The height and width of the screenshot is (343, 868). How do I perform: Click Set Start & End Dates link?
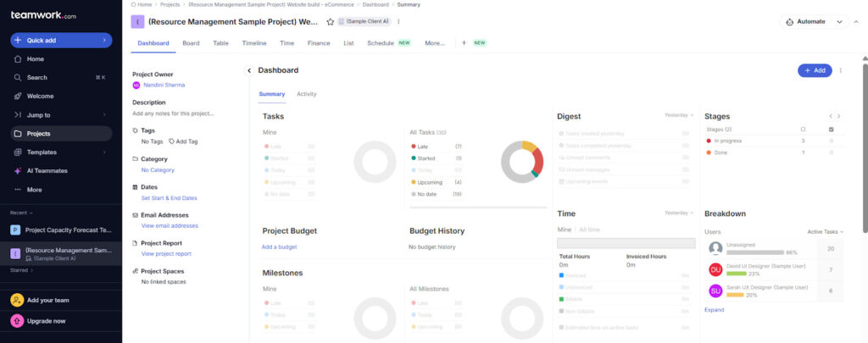pos(170,198)
